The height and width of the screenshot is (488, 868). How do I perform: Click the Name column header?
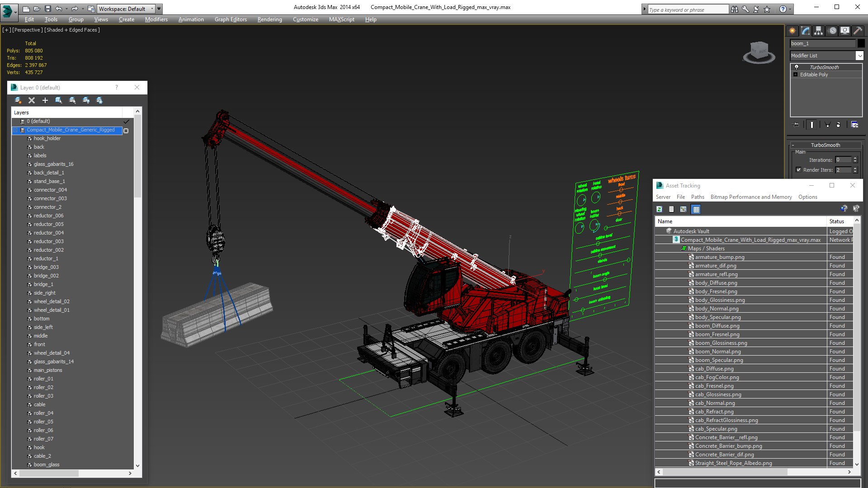tap(741, 221)
